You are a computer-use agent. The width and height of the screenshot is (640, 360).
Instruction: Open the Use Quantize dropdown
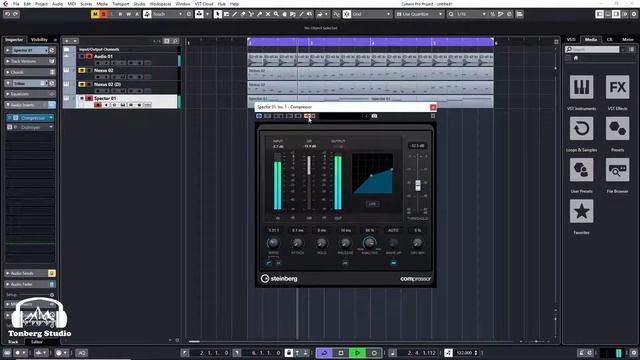click(420, 14)
